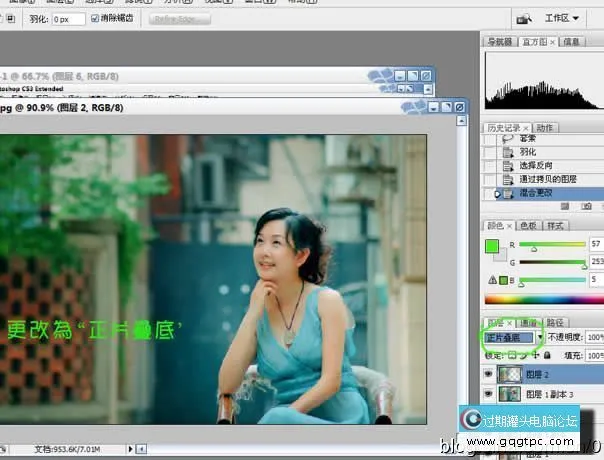The image size is (604, 460).
Task: Close the 颜色 tab with its x
Action: tap(509, 226)
